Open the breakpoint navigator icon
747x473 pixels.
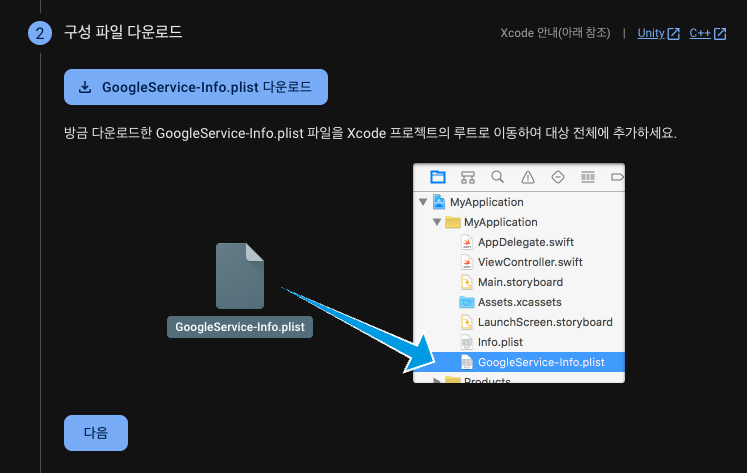pyautogui.click(x=617, y=177)
